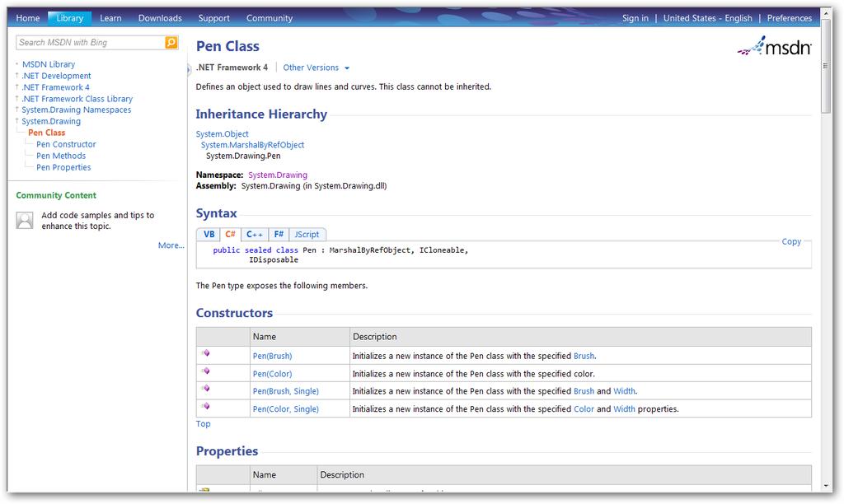Click the method icon beside Pen(Brush, Single)

click(205, 389)
